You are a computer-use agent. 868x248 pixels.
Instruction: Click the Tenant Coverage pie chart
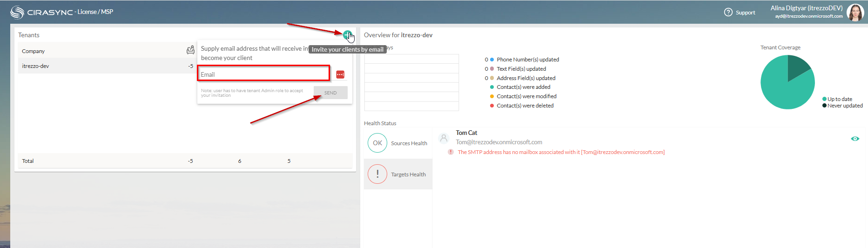click(787, 82)
